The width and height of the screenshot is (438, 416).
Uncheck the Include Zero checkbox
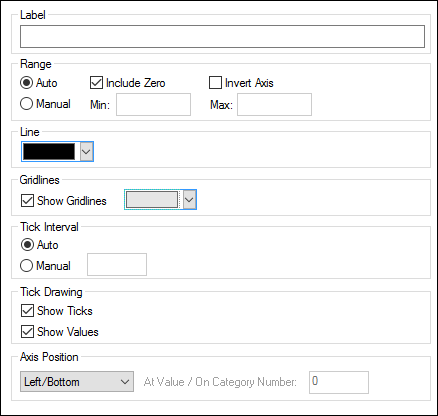click(x=96, y=83)
